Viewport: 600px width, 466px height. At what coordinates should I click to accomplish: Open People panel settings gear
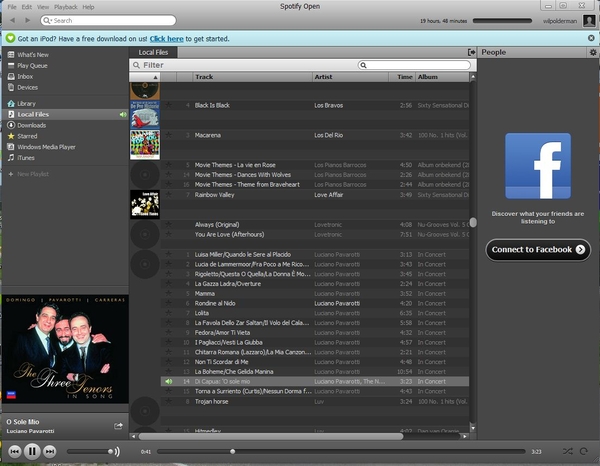tap(593, 52)
